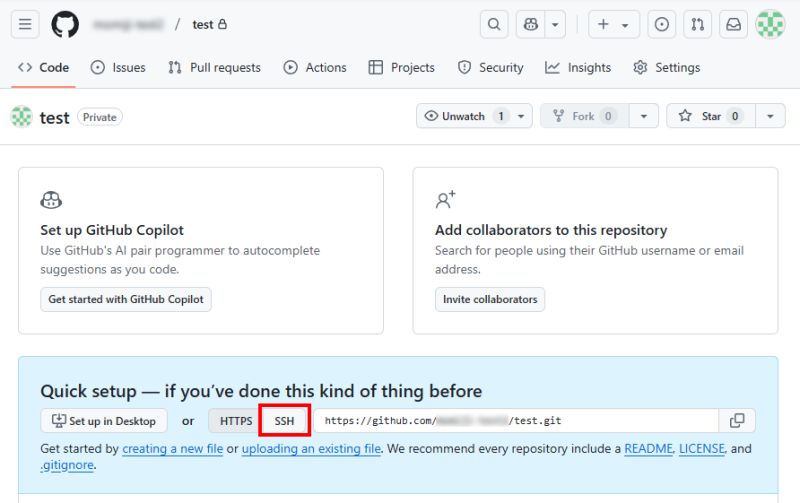
Task: Click the test repository title
Action: tap(55, 117)
